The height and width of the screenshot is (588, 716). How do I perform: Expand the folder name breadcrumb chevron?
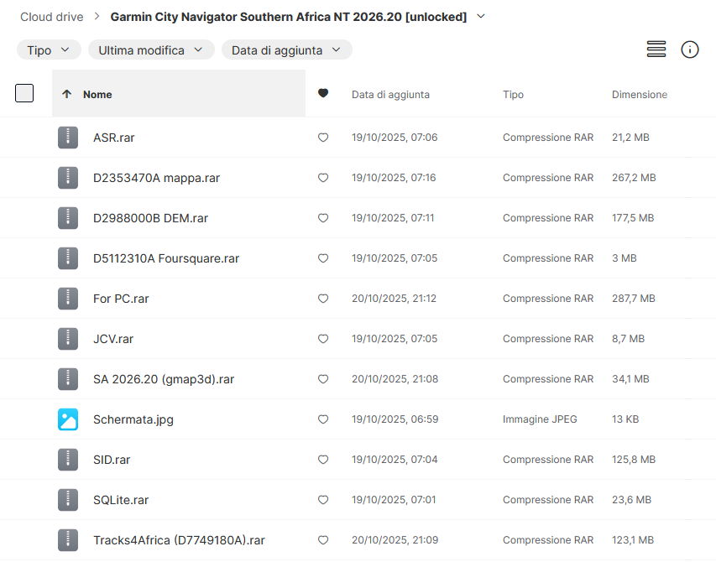coord(481,17)
